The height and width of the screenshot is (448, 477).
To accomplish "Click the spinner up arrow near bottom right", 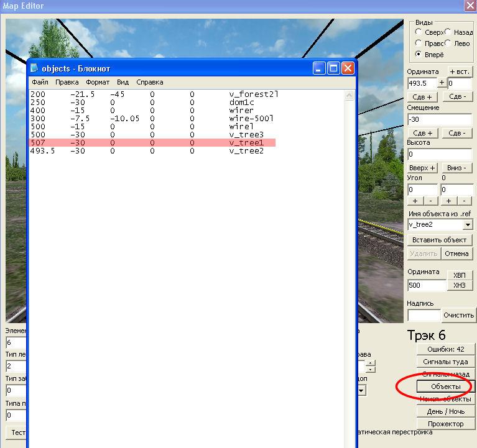I will pos(371,363).
